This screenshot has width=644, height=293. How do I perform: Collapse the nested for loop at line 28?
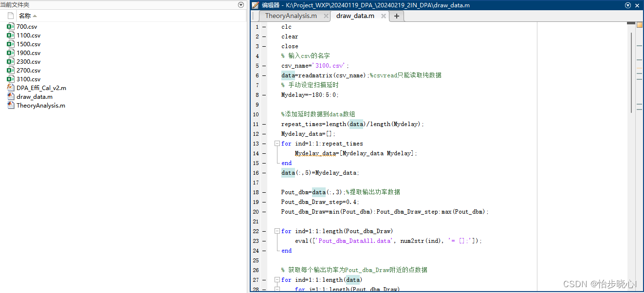click(277, 289)
